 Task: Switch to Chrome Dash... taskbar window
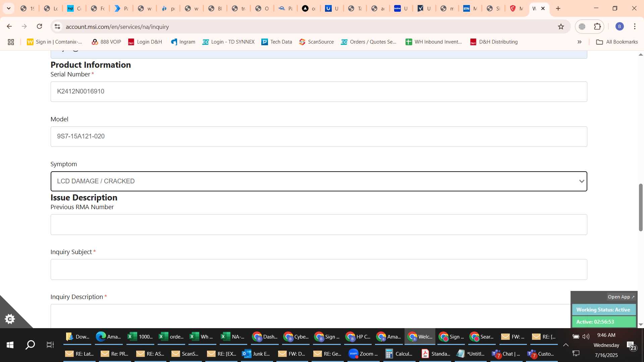tap(265, 337)
